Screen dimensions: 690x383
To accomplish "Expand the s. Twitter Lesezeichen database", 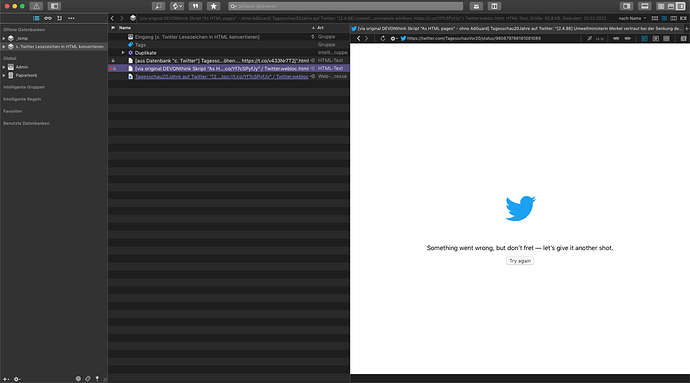I will click(x=4, y=46).
